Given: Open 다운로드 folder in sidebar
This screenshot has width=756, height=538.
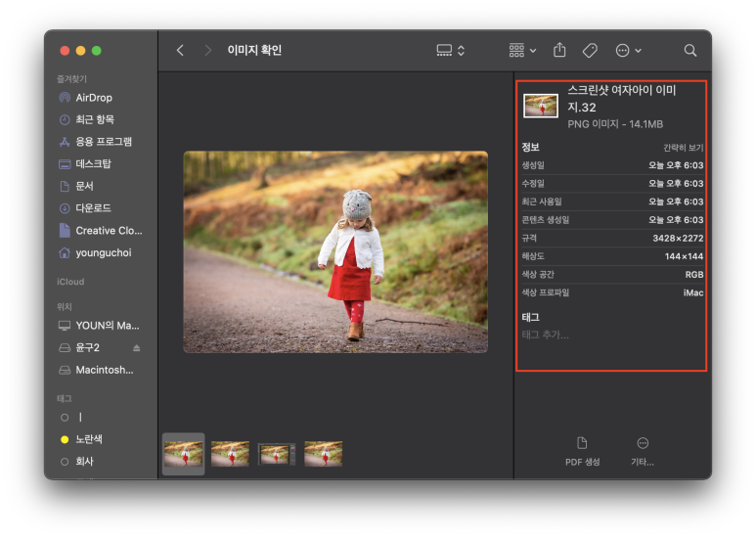Looking at the screenshot, I should click(x=85, y=208).
